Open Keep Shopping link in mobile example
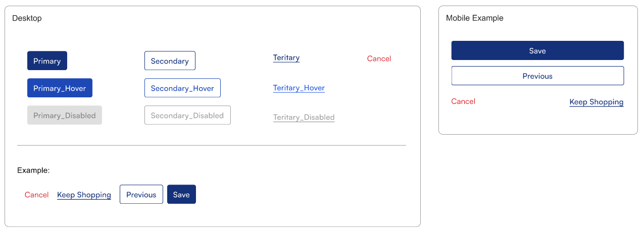Image resolution: width=644 pixels, height=234 pixels. tap(597, 102)
